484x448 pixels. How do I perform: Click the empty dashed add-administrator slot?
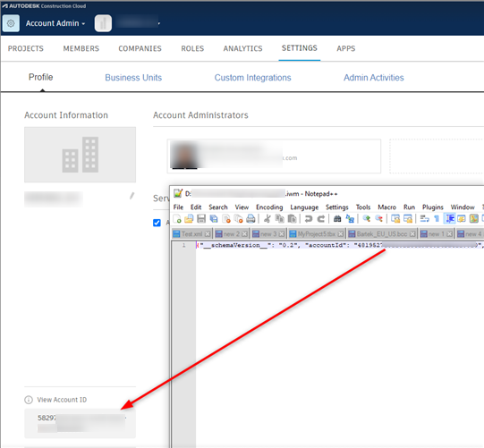[x=437, y=156]
